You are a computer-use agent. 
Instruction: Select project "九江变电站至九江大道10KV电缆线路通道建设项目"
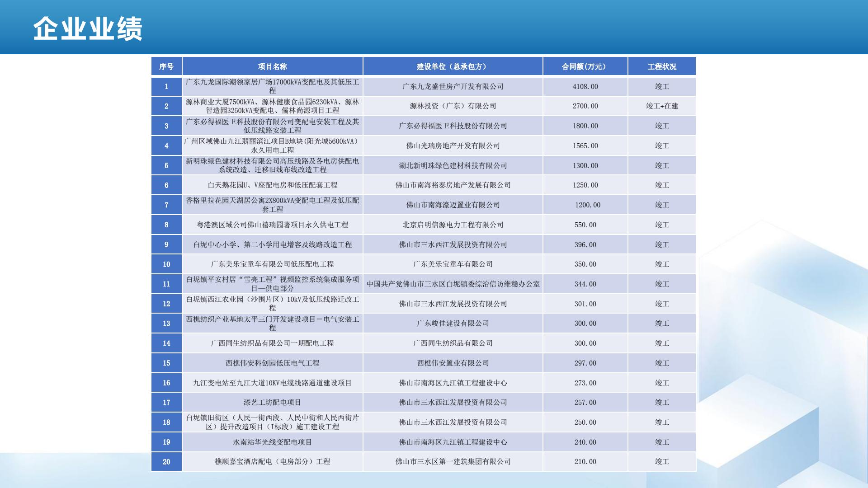tap(273, 383)
